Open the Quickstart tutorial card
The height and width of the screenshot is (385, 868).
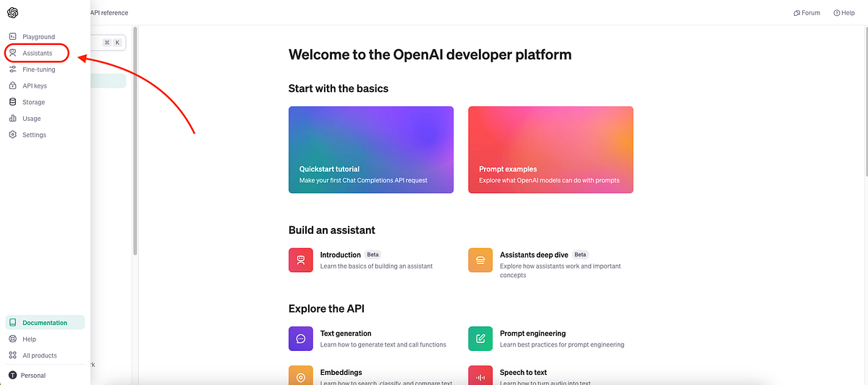click(x=371, y=150)
